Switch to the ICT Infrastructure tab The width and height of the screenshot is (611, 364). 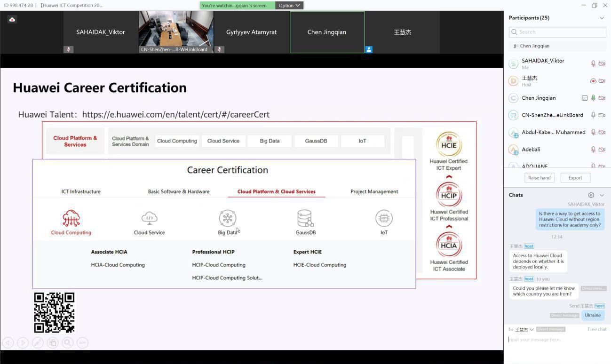[x=81, y=192]
